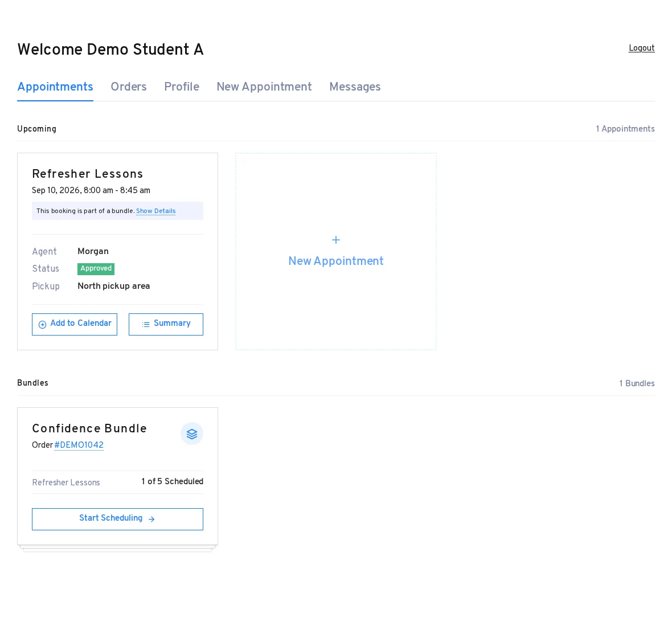Click the Upcoming section heading
672x638 pixels.
tap(37, 129)
